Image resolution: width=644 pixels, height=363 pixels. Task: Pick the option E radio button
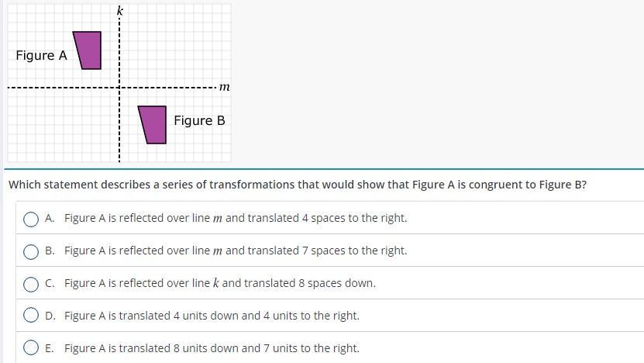click(x=31, y=348)
